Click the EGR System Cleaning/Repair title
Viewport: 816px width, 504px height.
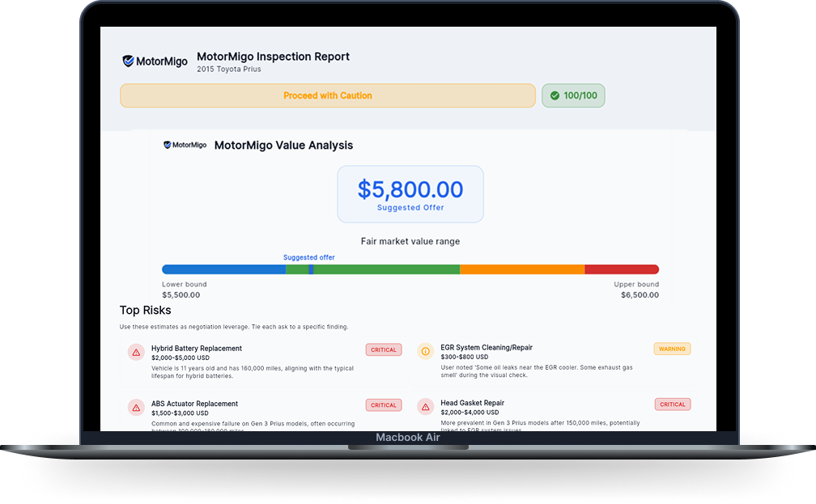coord(487,347)
